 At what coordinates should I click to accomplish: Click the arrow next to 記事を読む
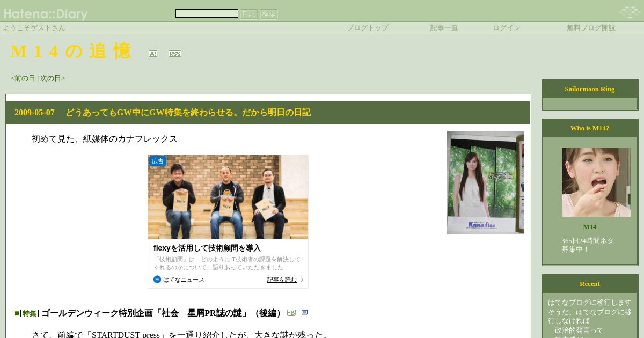tap(302, 280)
